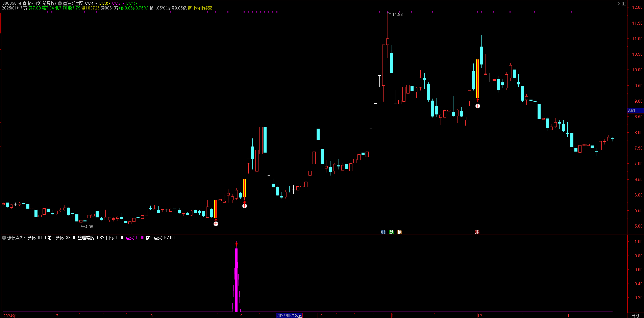Click the 12.00 price axis label
Viewport: 644px width, 318px height.
(637, 7)
